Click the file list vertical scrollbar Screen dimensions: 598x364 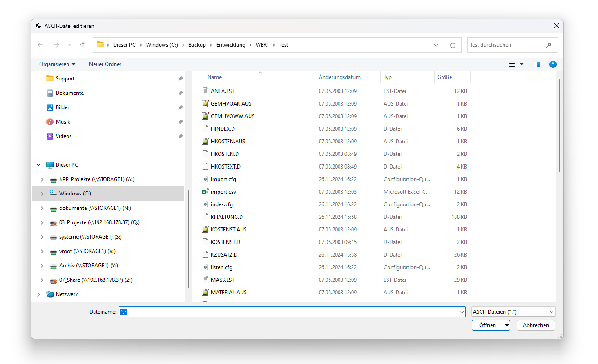[x=559, y=126]
